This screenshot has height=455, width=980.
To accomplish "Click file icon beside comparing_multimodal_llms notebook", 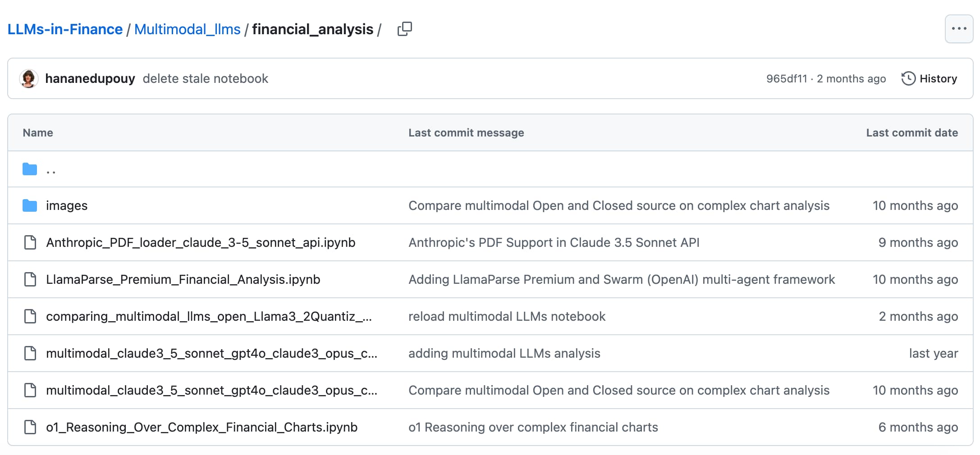I will pyautogui.click(x=30, y=316).
